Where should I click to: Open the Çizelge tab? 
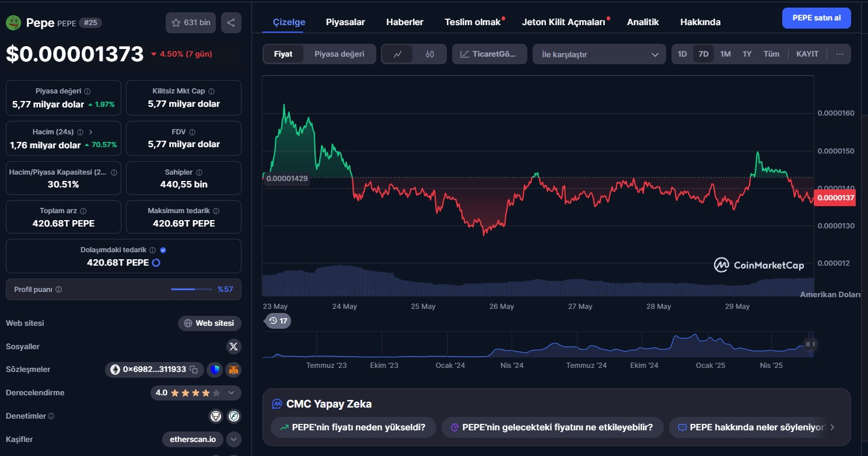289,22
